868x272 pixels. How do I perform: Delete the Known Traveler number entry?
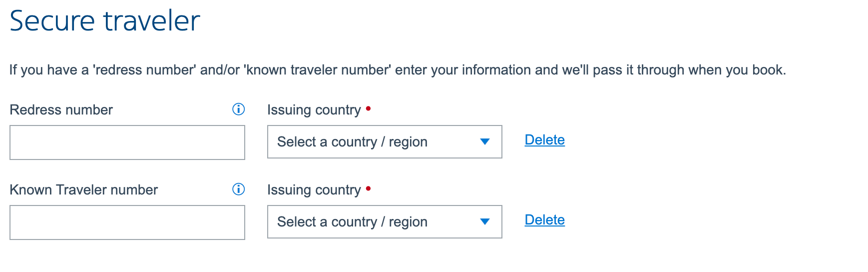[x=544, y=220]
